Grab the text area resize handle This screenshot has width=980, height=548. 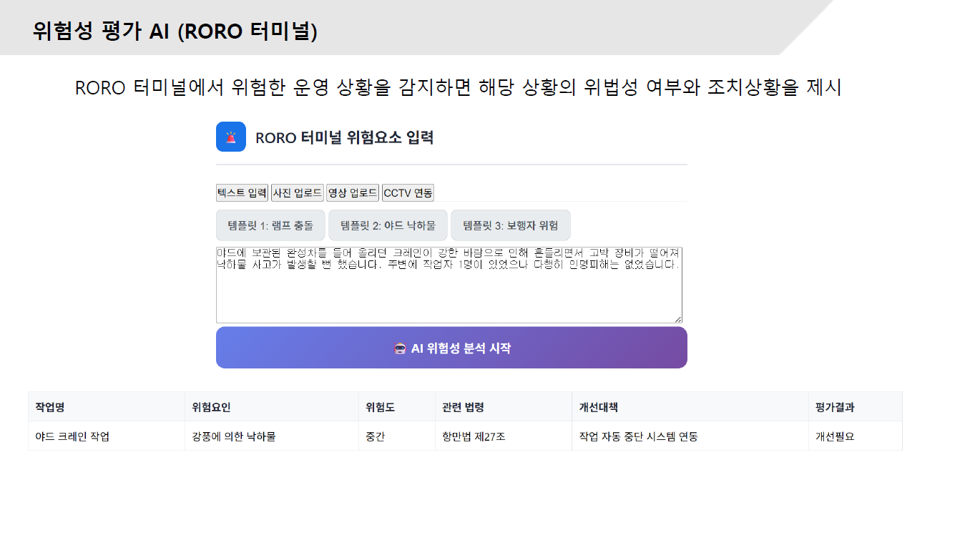point(677,318)
